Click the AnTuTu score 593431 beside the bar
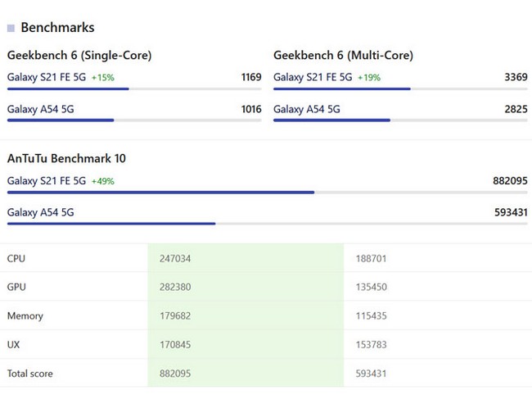The image size is (532, 399). [511, 212]
